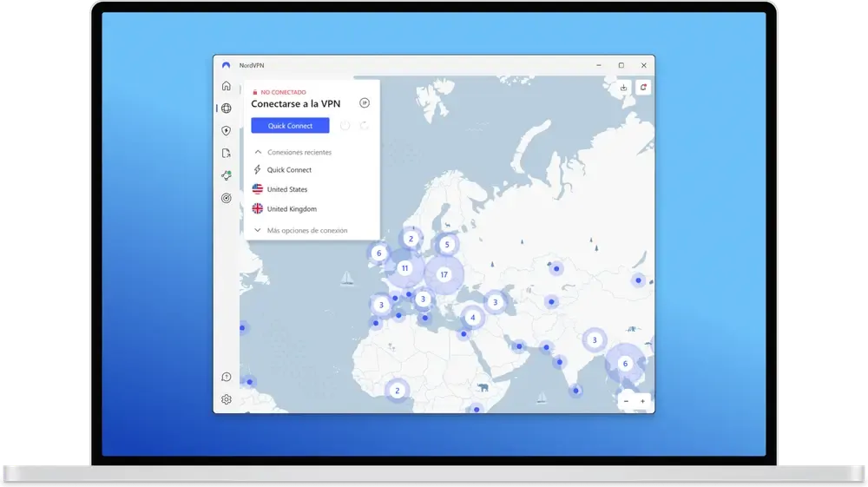Open Threat Protection shield icon
Screen dimensions: 868x487
(x=227, y=130)
